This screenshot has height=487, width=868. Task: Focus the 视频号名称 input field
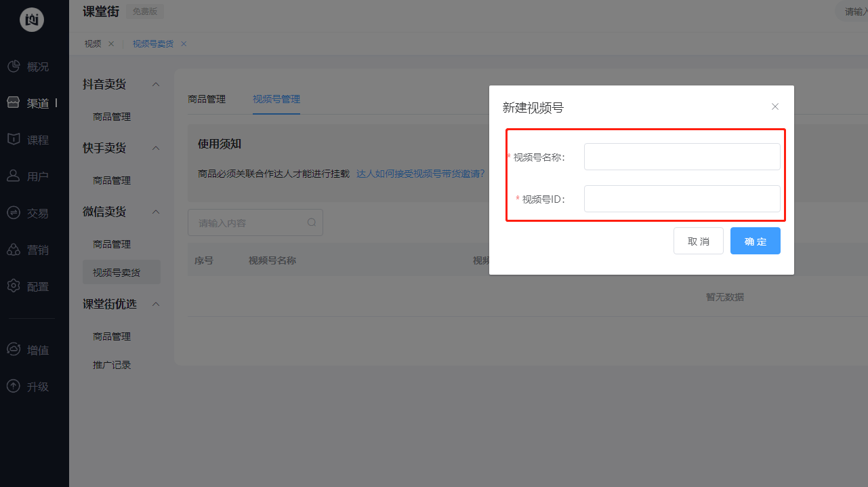point(682,157)
